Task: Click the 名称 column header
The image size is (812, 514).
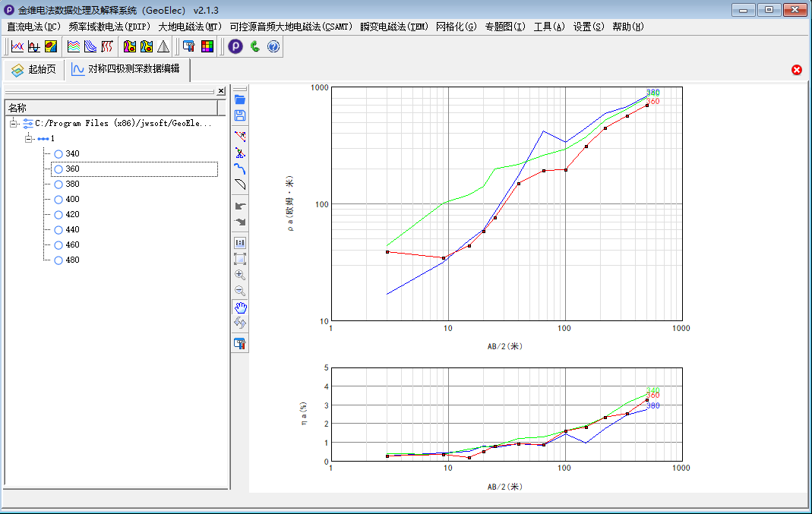Action: pyautogui.click(x=112, y=108)
